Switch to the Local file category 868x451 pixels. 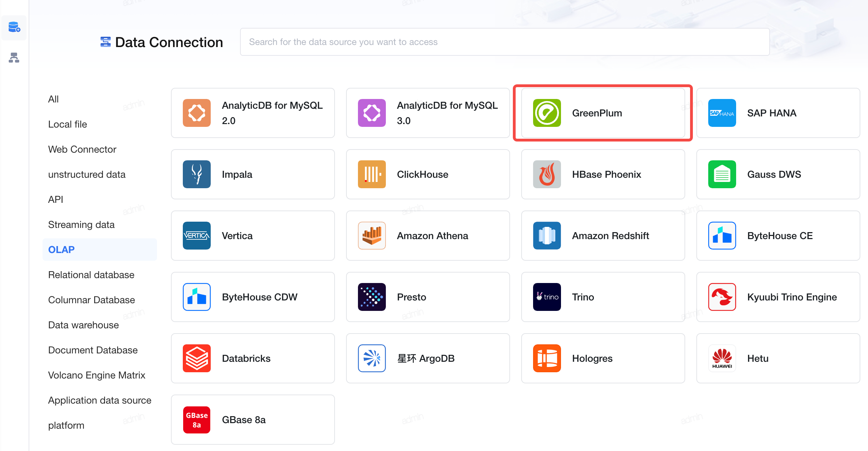click(x=67, y=124)
